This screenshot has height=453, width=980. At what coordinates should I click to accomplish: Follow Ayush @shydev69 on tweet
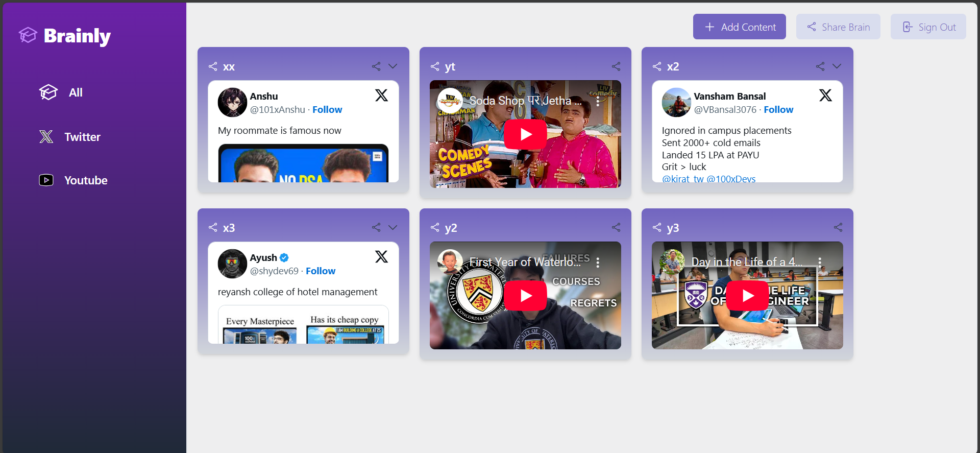pyautogui.click(x=321, y=271)
